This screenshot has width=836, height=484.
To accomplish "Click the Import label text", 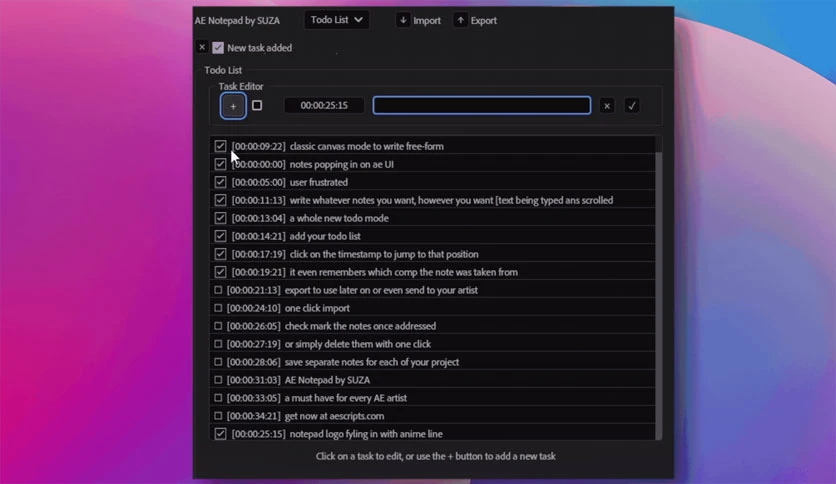I will [427, 20].
